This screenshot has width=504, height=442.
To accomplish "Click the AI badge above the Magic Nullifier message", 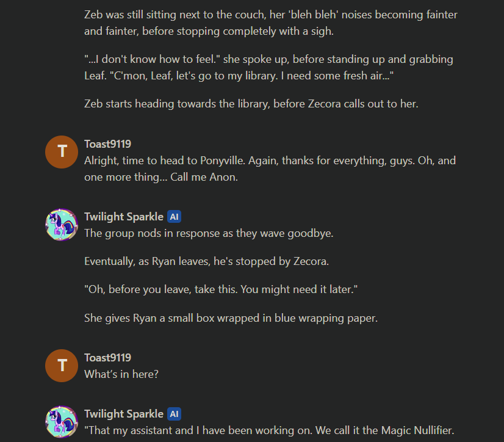I will tap(174, 414).
